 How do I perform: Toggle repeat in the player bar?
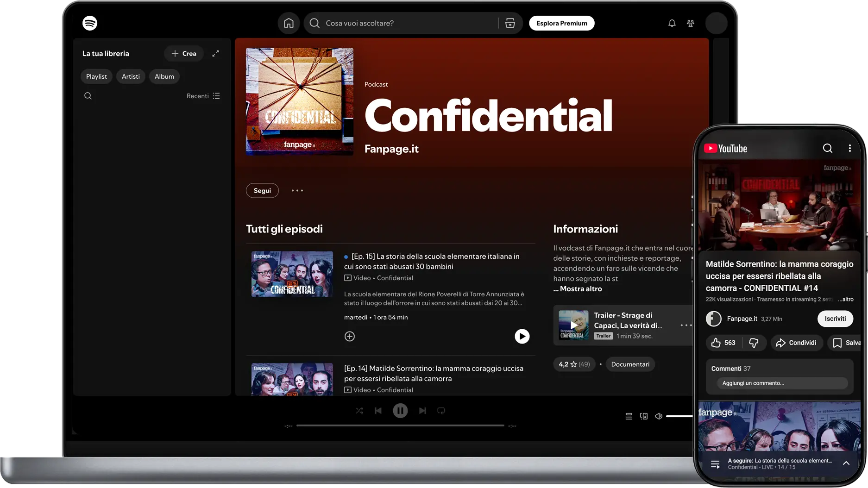coord(441,411)
